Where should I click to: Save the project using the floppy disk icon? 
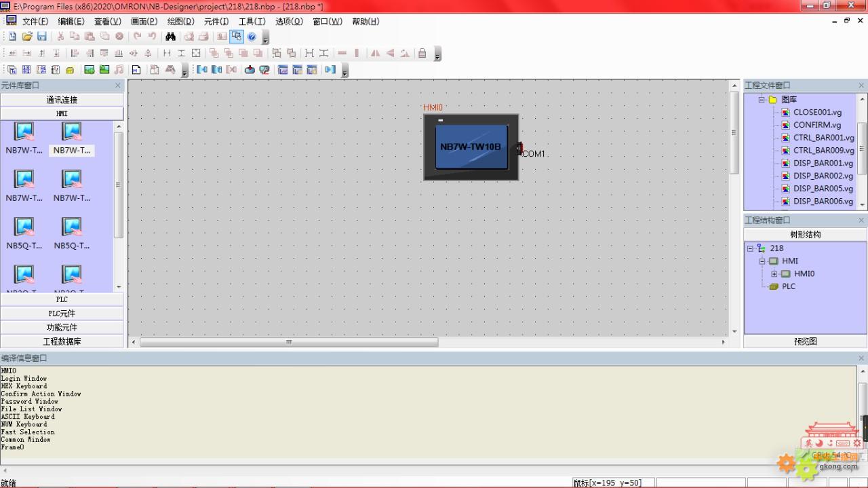click(42, 37)
